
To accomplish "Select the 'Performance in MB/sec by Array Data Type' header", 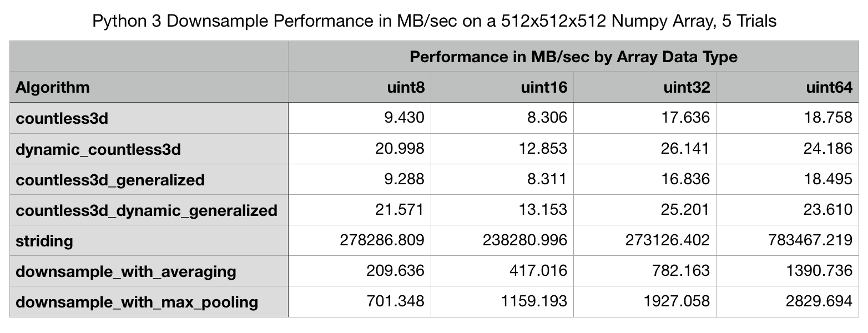I will coord(573,57).
